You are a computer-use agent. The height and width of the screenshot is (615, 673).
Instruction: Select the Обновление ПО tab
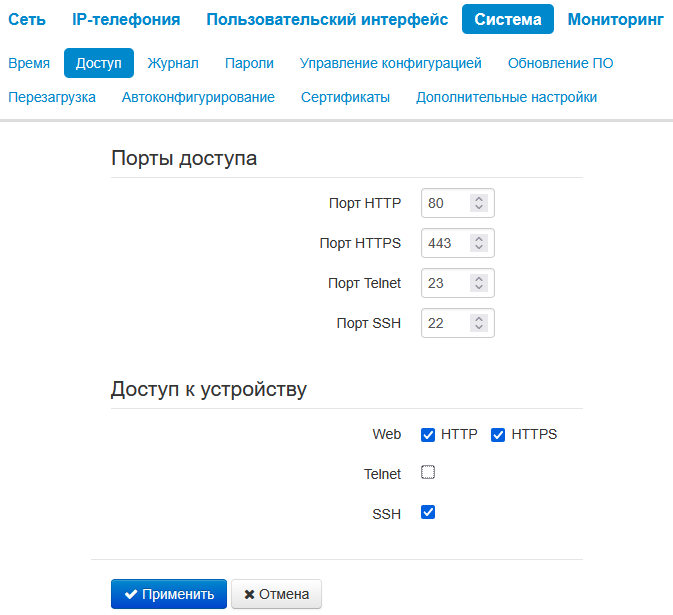[x=560, y=63]
